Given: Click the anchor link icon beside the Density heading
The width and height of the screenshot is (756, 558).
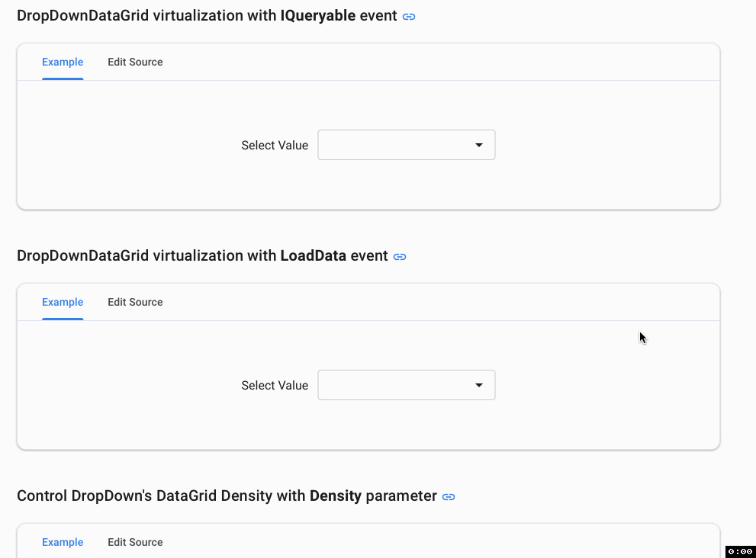Looking at the screenshot, I should pyautogui.click(x=449, y=496).
